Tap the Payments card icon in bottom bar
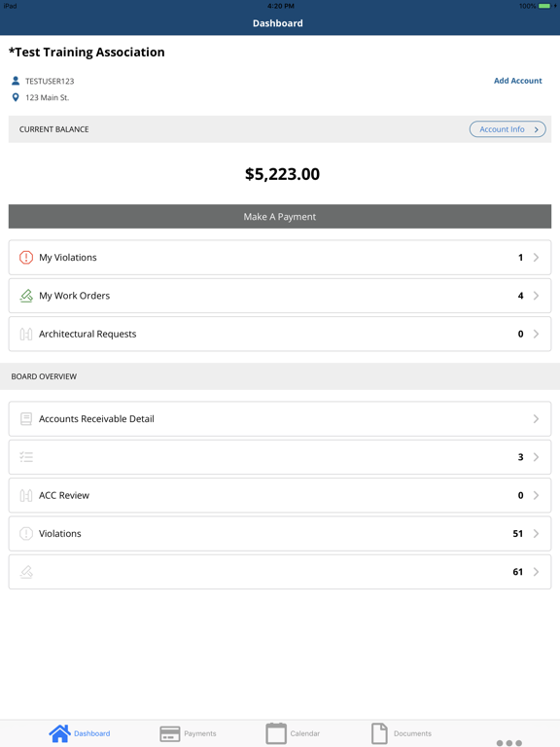 point(170,733)
